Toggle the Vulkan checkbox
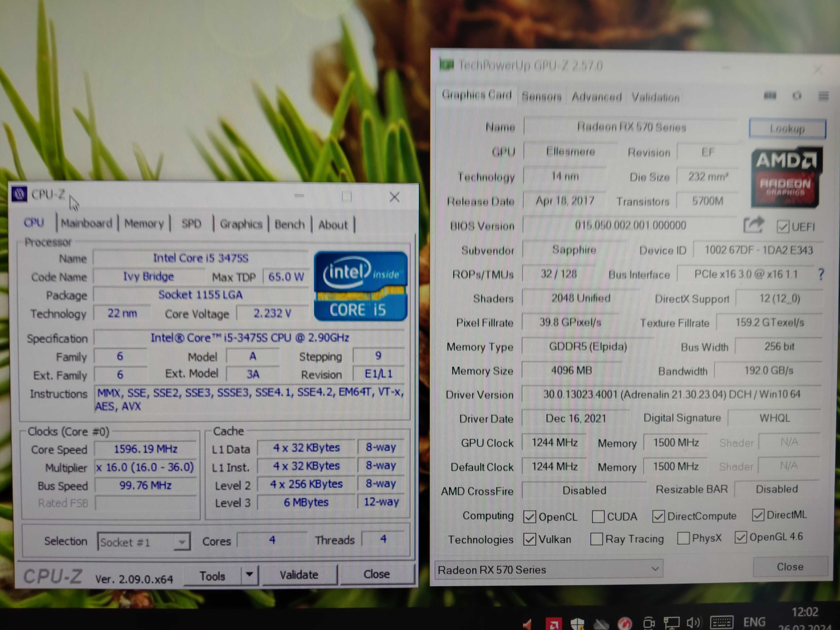The height and width of the screenshot is (630, 840). point(529,539)
